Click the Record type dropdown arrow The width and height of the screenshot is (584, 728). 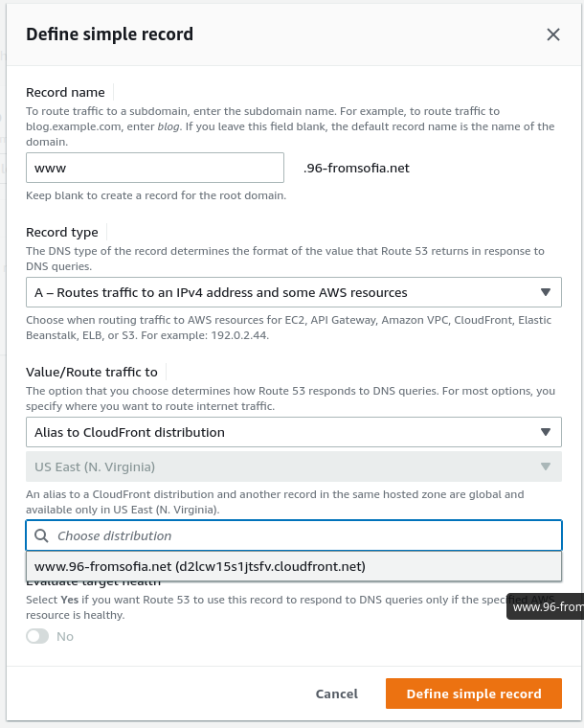click(545, 292)
